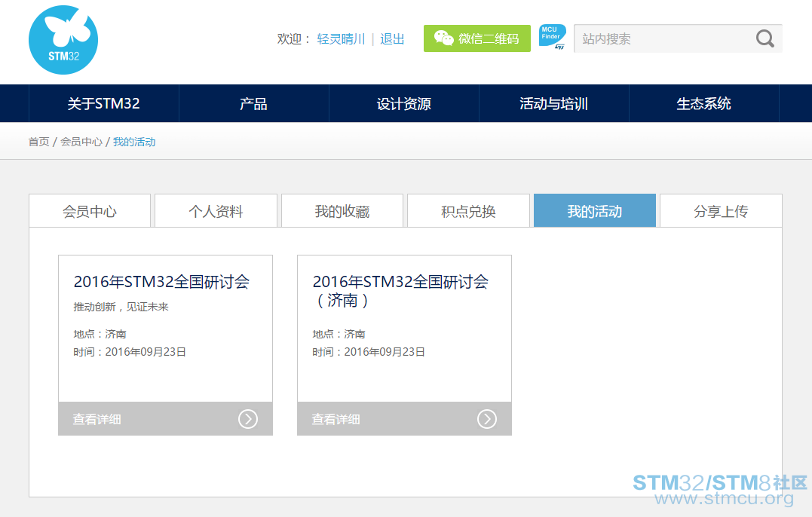Go to 会员中心 in breadcrumb
This screenshot has width=812, height=517.
[x=81, y=142]
